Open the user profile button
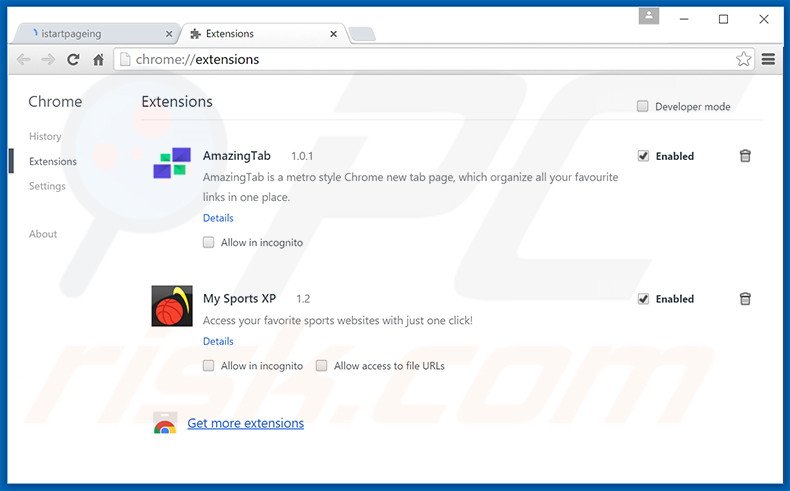The width and height of the screenshot is (790, 491). [648, 16]
